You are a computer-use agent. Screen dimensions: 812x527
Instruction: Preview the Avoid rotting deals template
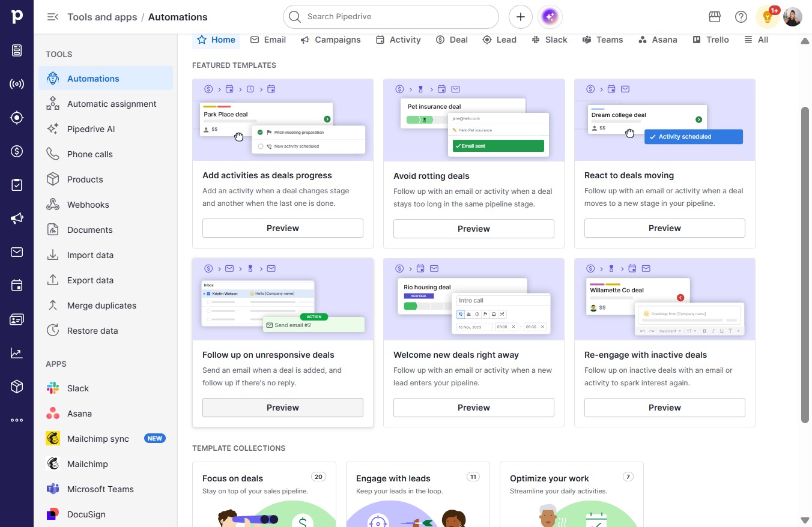coord(474,229)
